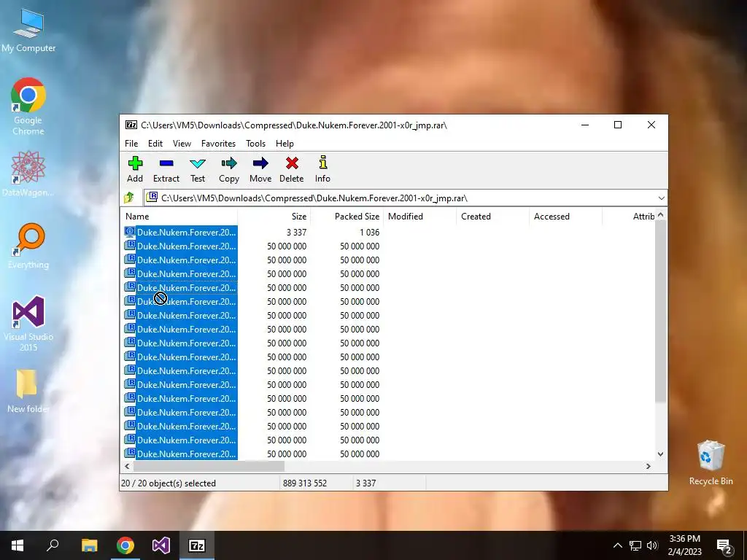Click the Delete toolbar icon
747x560 pixels.
click(x=292, y=163)
